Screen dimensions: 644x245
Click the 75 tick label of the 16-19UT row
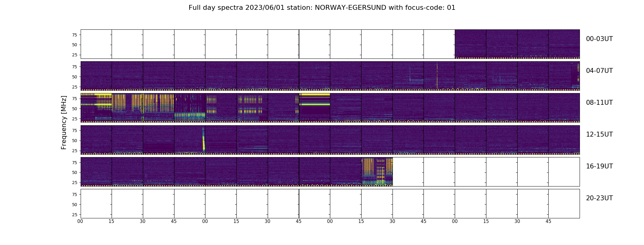(x=75, y=163)
